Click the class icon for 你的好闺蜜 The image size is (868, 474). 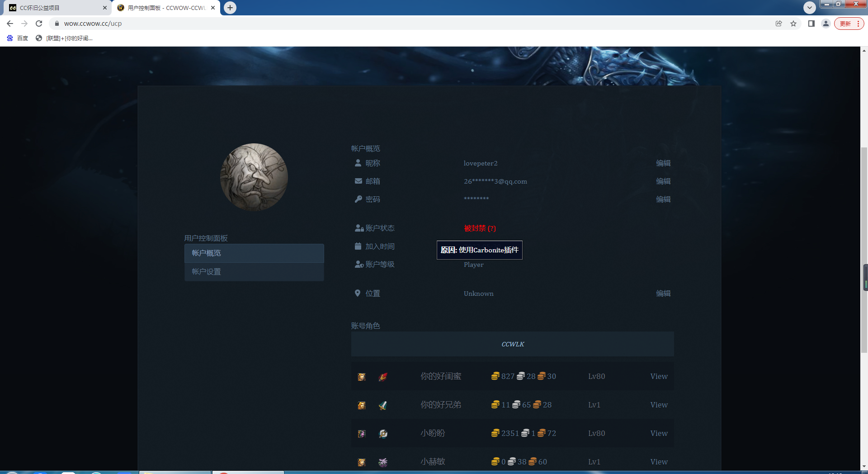coord(383,377)
